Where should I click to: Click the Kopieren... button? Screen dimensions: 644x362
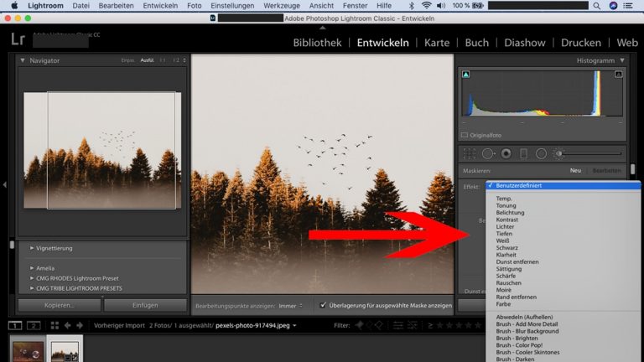point(60,305)
